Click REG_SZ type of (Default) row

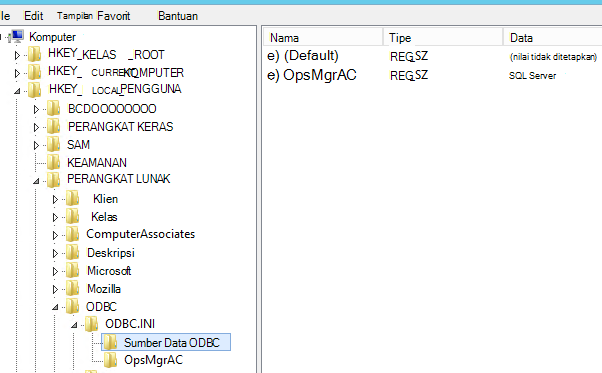(x=409, y=56)
